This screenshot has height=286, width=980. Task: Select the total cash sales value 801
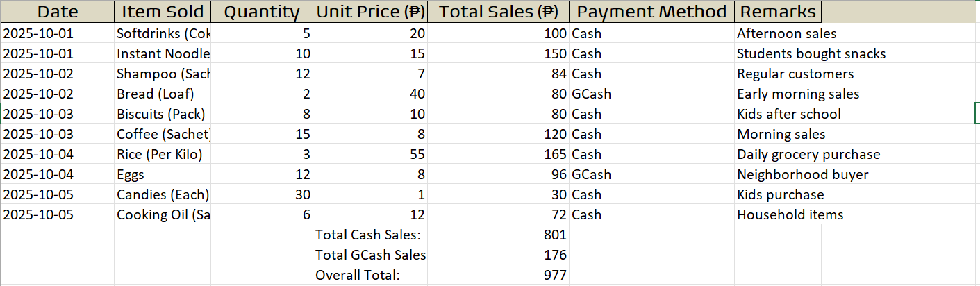(x=498, y=235)
